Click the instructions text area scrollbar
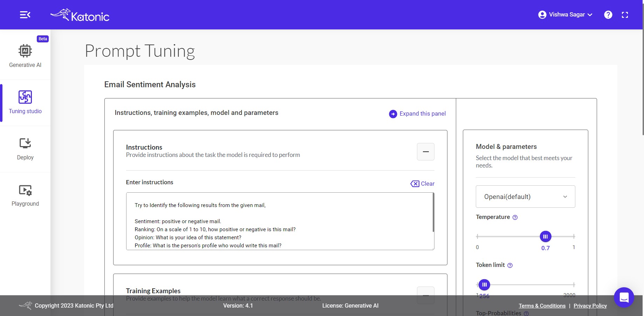The width and height of the screenshot is (644, 316). coord(433,212)
